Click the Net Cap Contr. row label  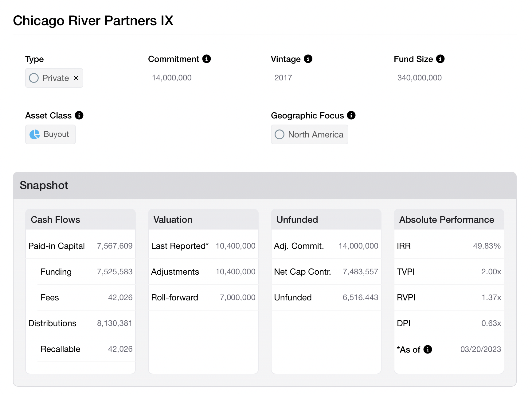(x=303, y=272)
